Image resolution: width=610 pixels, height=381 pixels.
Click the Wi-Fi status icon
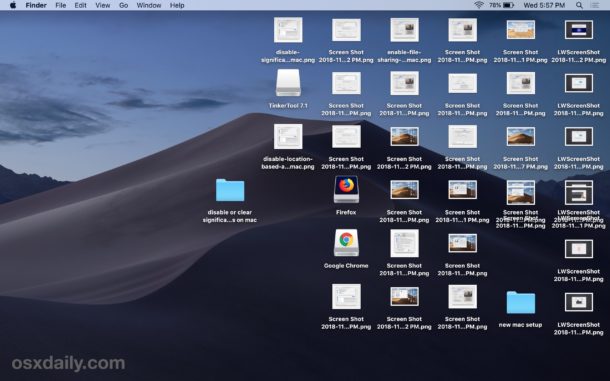[479, 5]
